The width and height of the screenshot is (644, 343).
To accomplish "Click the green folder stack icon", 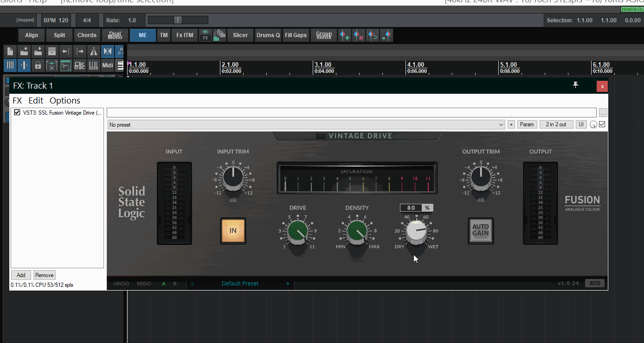I will click(219, 35).
